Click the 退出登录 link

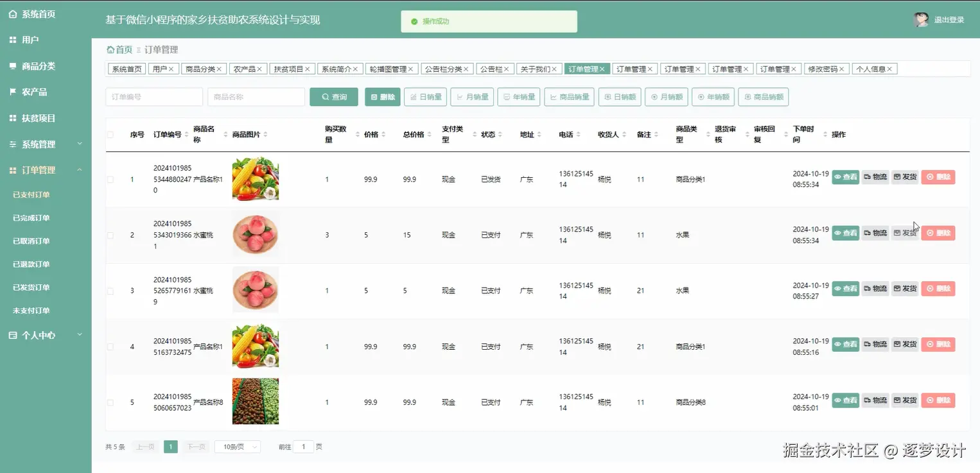(949, 20)
